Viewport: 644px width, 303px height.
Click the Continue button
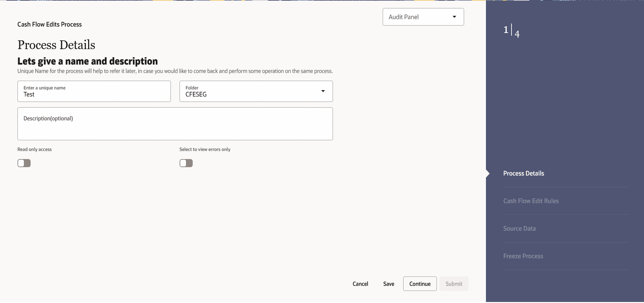[x=420, y=284]
